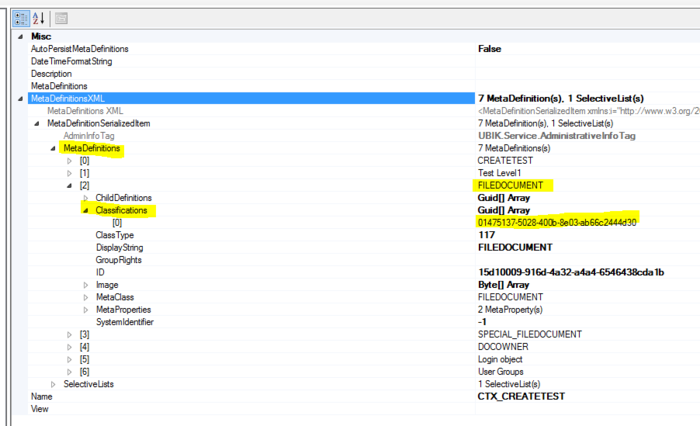Collapse the MetaDefinitionsXML node
Image resolution: width=700 pixels, height=426 pixels.
[x=21, y=98]
